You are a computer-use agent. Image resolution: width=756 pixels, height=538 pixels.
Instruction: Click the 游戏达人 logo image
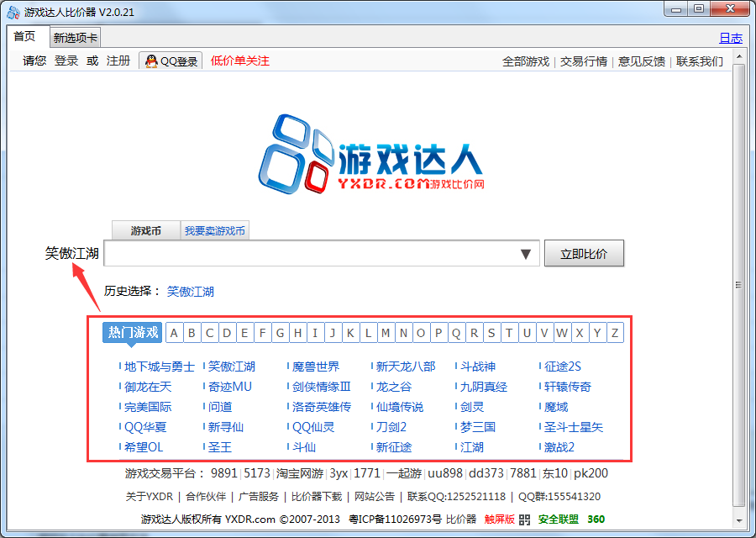371,155
